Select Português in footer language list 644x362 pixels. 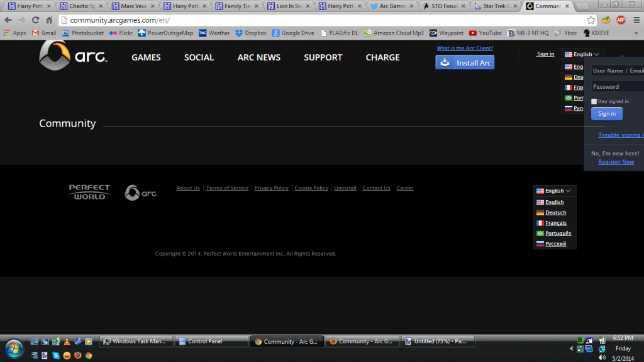coord(558,233)
